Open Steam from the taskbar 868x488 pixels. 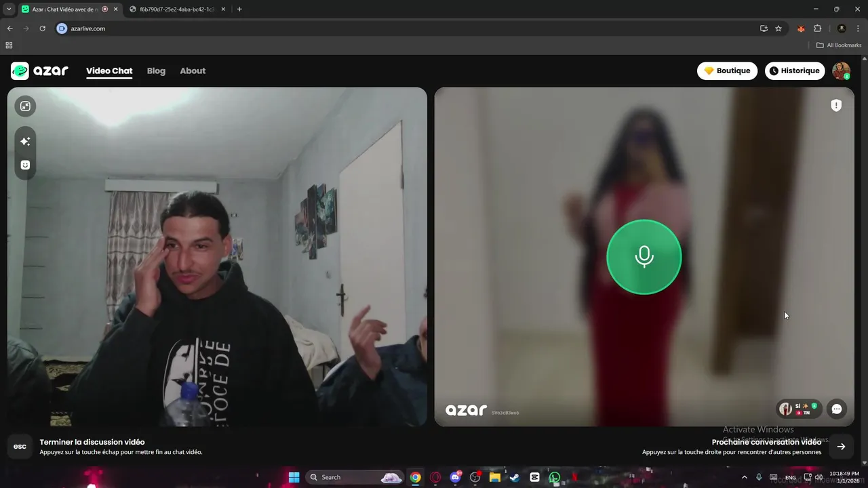pyautogui.click(x=515, y=477)
